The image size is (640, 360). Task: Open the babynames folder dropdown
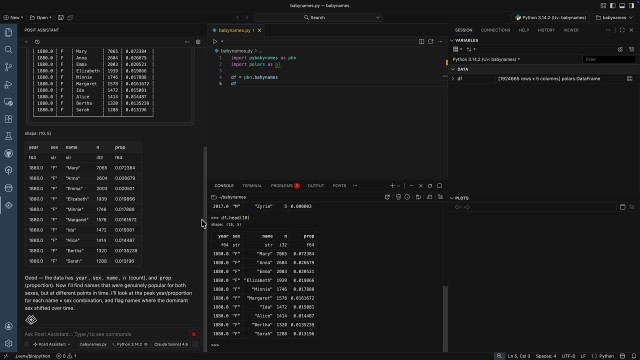(614, 18)
